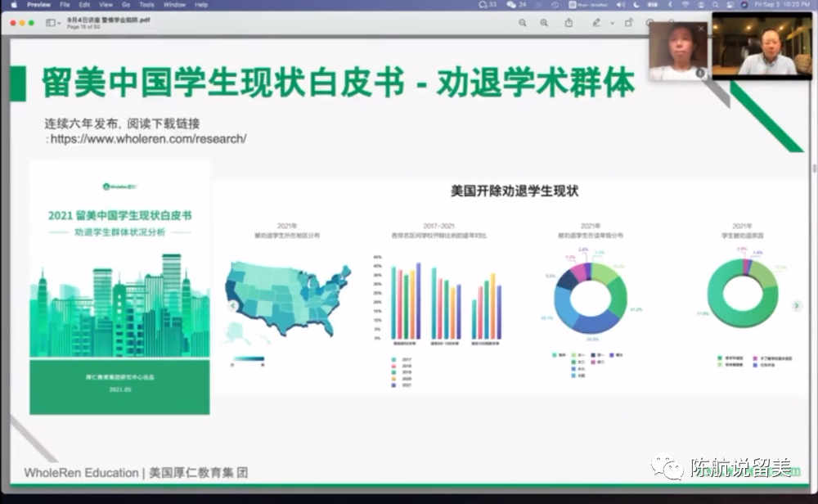Click the Rotate page icon
This screenshot has width=818, height=504.
click(x=630, y=23)
